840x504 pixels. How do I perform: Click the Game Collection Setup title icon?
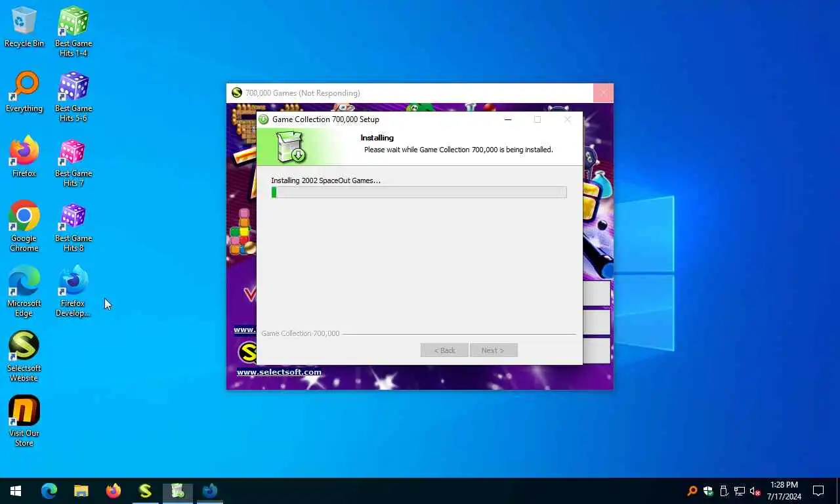(x=264, y=119)
